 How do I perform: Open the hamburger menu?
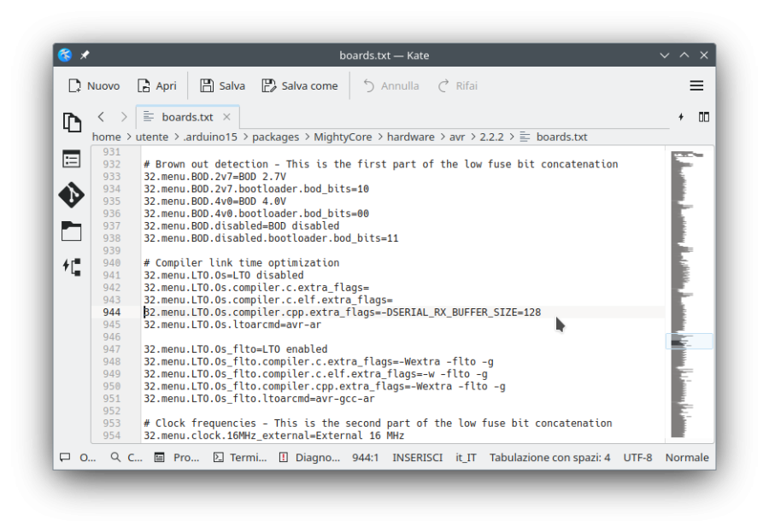(x=696, y=85)
